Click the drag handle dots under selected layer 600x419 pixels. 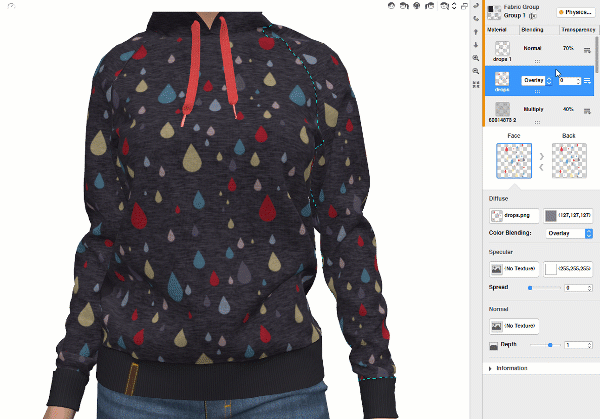point(537,91)
